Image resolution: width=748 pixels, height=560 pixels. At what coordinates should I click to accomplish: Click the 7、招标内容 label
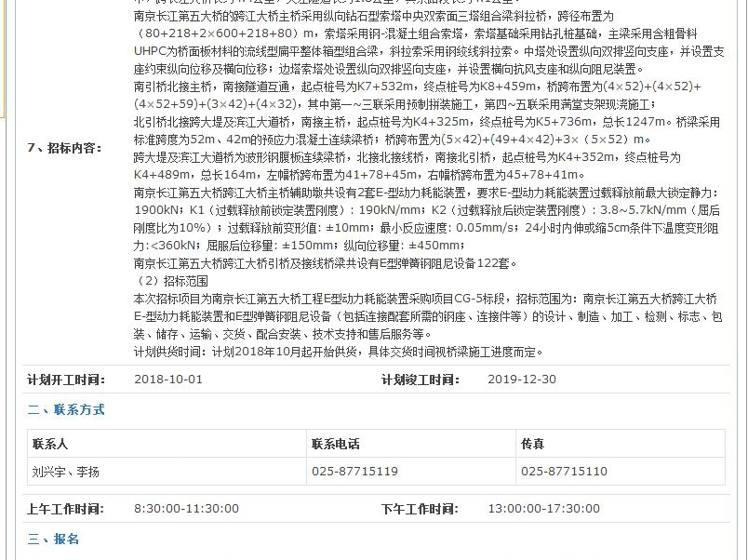tap(64, 148)
